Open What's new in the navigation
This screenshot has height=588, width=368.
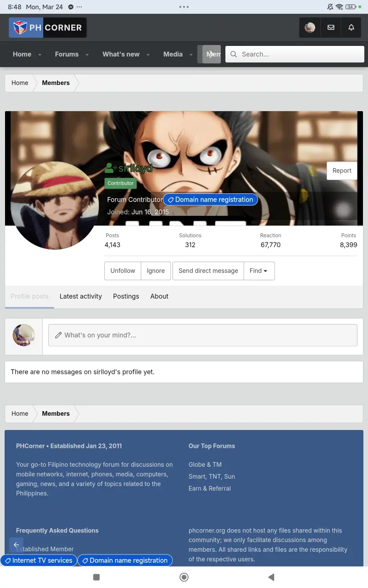[121, 54]
